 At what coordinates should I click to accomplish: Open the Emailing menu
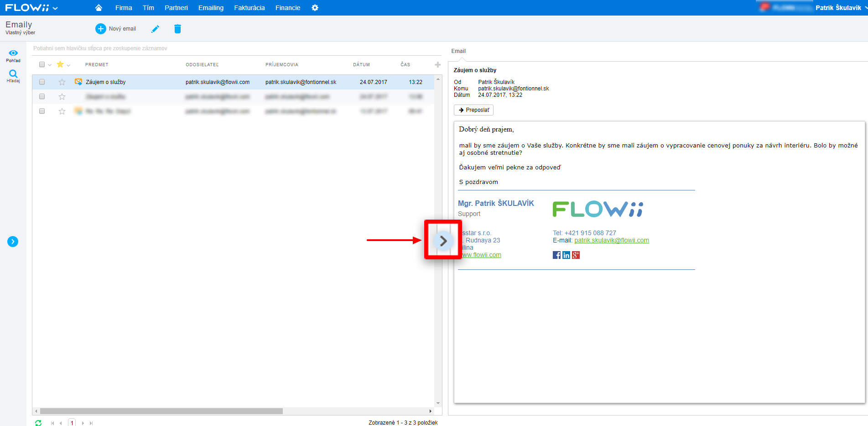coord(211,8)
